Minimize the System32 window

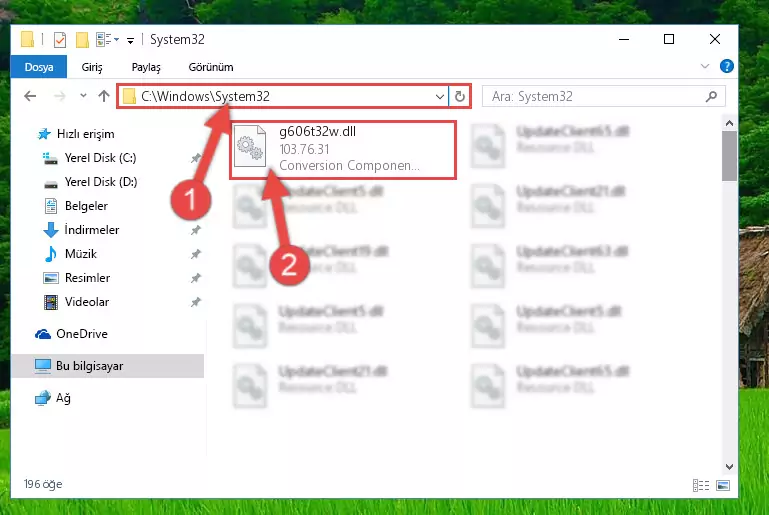pyautogui.click(x=624, y=39)
